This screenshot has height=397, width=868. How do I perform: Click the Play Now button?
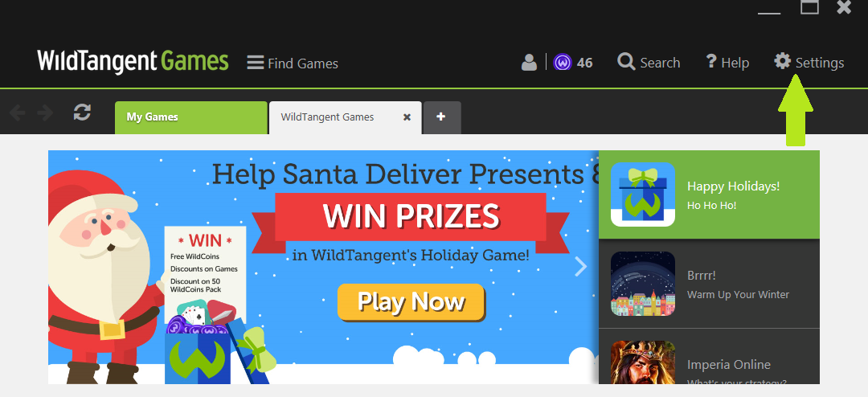(x=411, y=301)
